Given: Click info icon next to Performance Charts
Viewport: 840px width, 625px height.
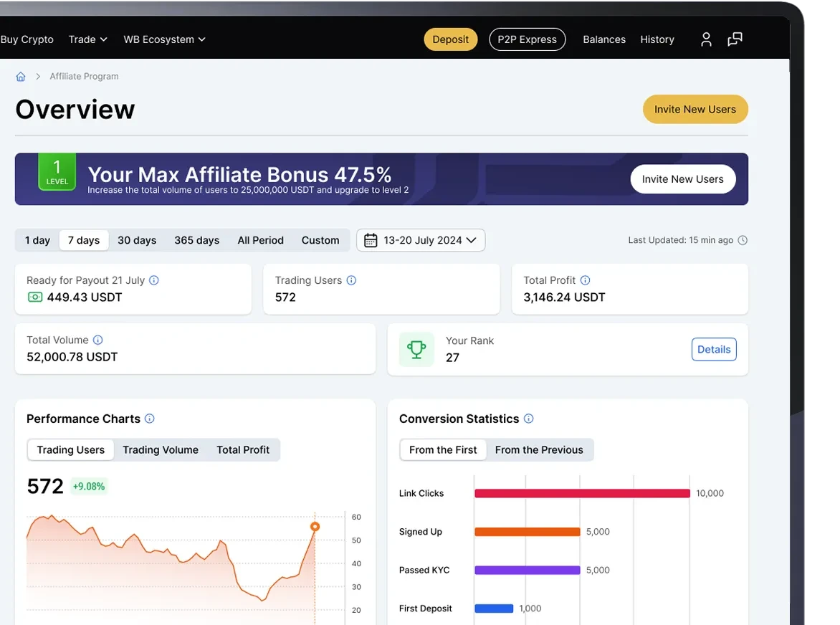Looking at the screenshot, I should (150, 419).
